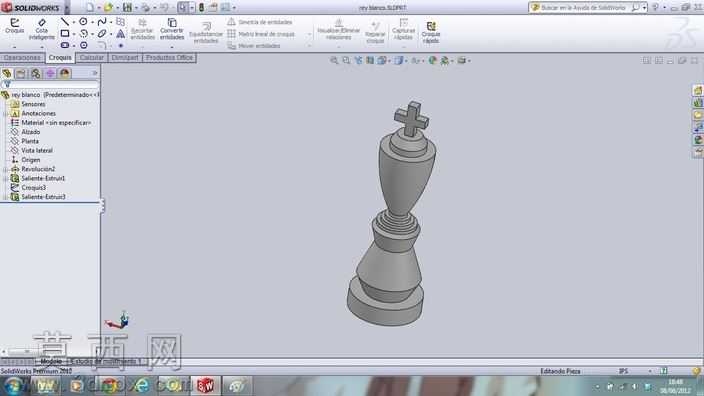Click Rebuild traffic light icon

(201, 7)
